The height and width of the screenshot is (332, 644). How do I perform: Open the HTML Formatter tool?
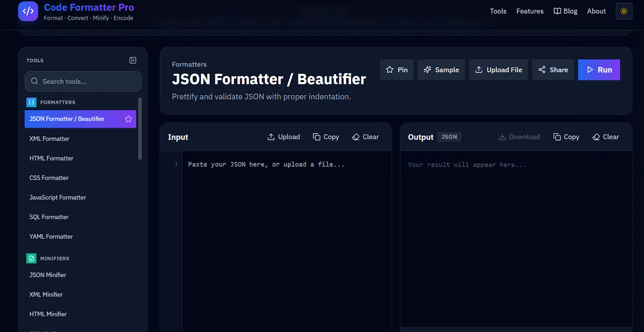point(80,158)
